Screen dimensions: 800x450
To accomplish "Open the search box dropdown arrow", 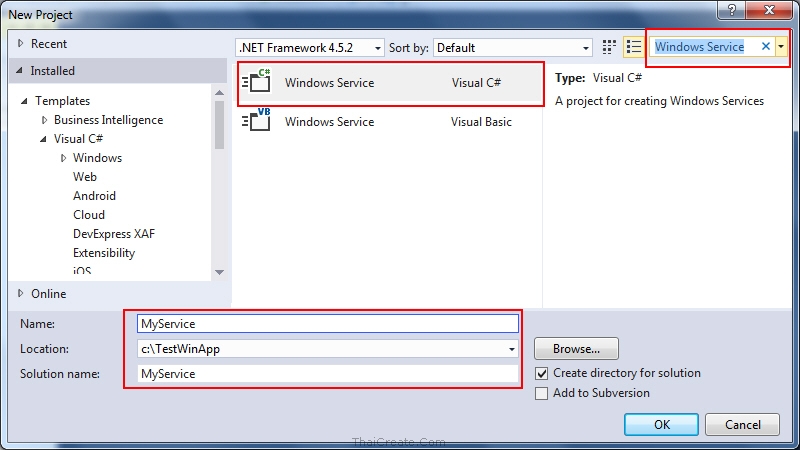I will pos(780,47).
